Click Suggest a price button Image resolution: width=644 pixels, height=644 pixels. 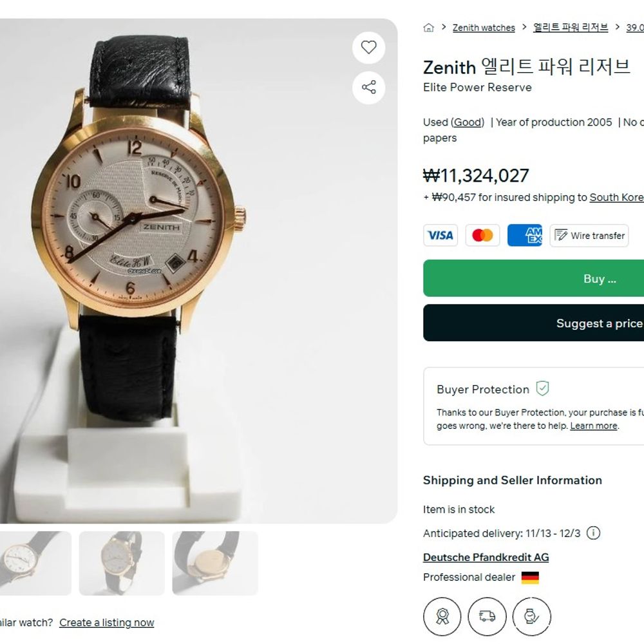pos(533,323)
